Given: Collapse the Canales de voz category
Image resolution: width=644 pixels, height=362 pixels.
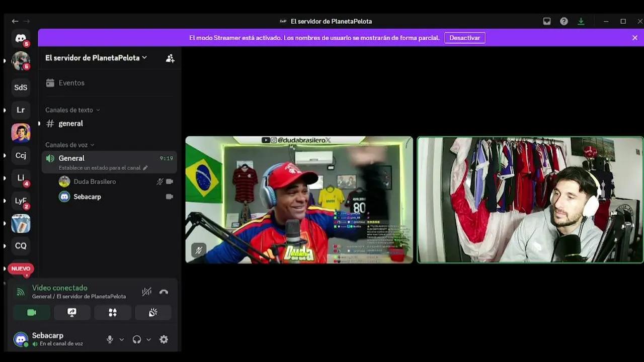Looking at the screenshot, I should pos(69,145).
